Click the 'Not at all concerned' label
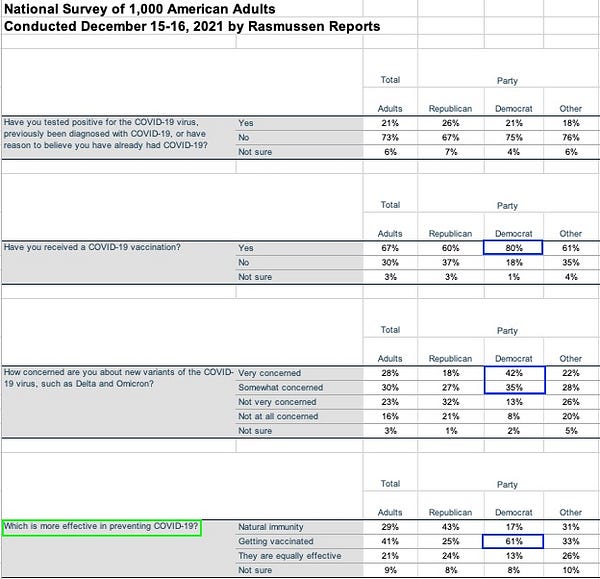This screenshot has width=600, height=579. pos(278,416)
